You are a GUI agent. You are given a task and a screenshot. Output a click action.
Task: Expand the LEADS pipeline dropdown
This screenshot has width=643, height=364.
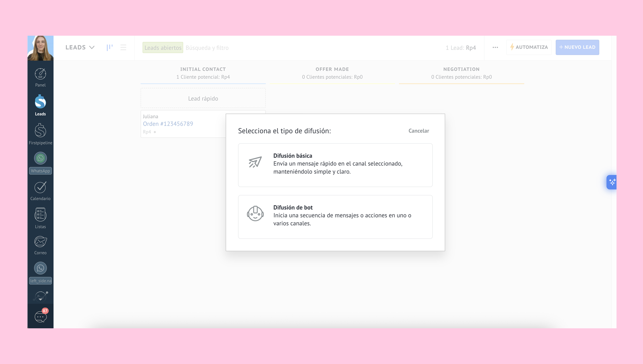pyautogui.click(x=80, y=47)
